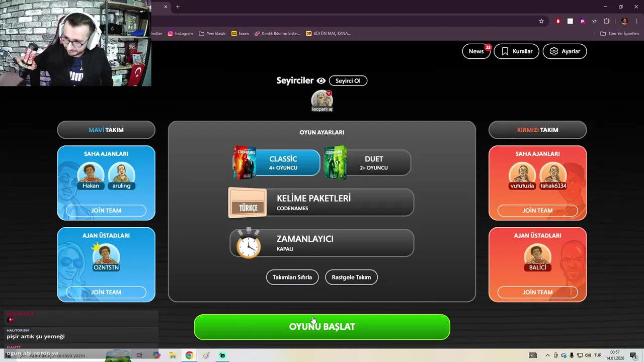Open Chrome from the taskbar

[x=189, y=355]
